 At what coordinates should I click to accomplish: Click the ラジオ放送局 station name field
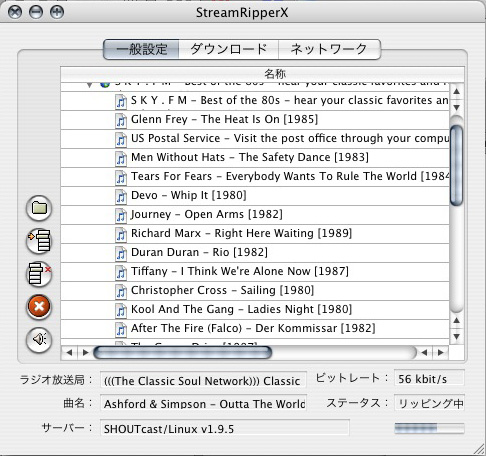(x=203, y=380)
